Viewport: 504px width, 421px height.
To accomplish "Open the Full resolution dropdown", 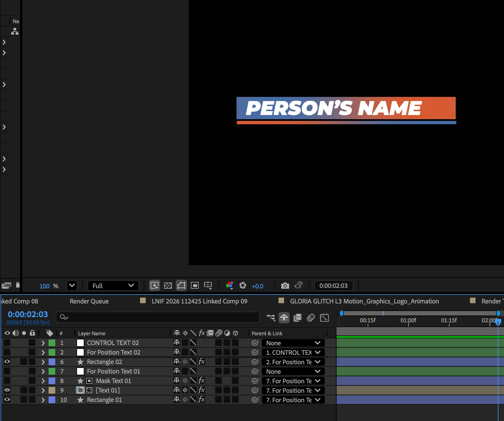I will click(x=113, y=286).
